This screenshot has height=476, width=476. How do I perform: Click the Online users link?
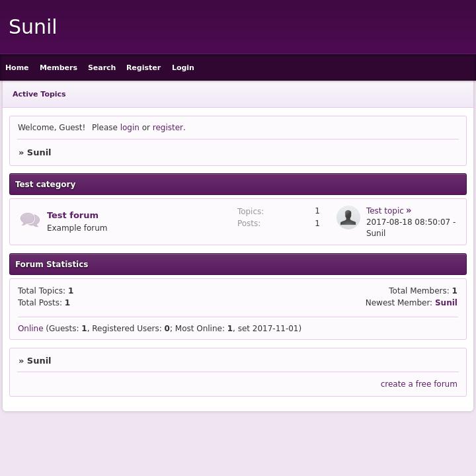30,329
